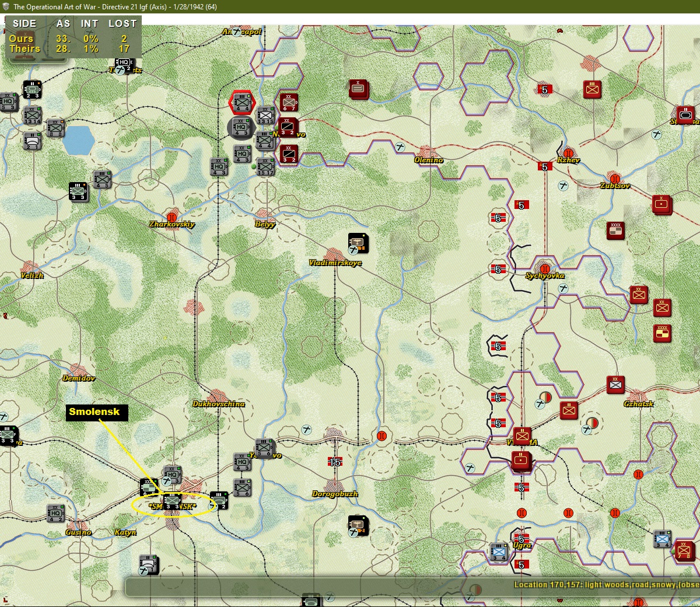Select the Soviet 6-7 infantry division
Image resolution: width=700 pixels, height=607 pixels.
(289, 102)
